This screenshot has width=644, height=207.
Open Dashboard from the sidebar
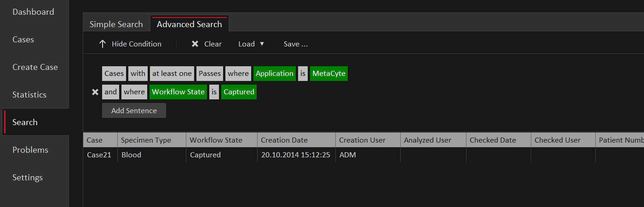(33, 12)
